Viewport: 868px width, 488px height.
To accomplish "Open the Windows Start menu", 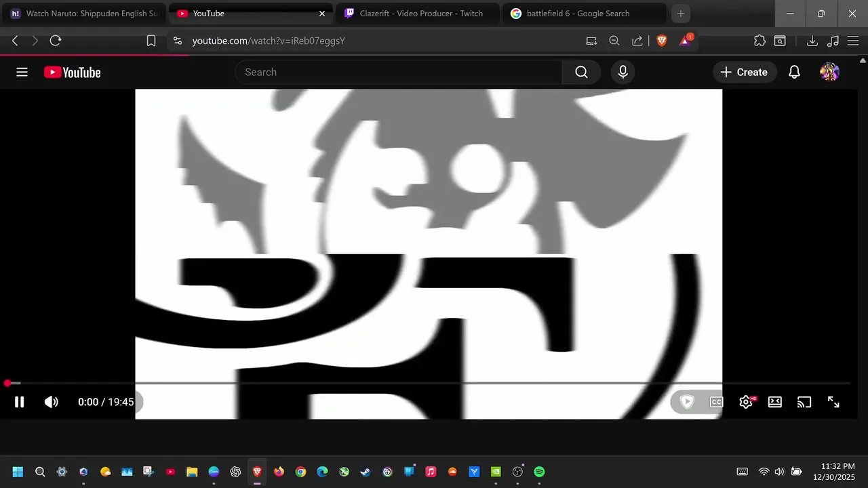I will [x=18, y=472].
